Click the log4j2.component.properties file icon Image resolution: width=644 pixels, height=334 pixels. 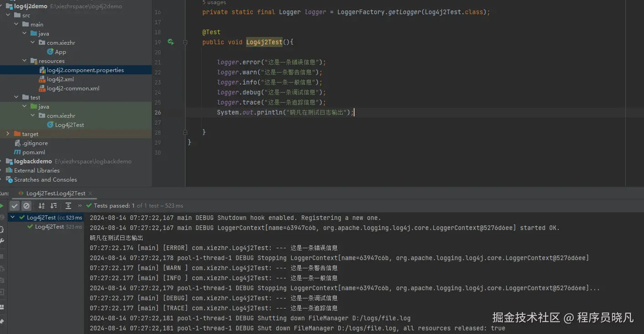tap(43, 70)
